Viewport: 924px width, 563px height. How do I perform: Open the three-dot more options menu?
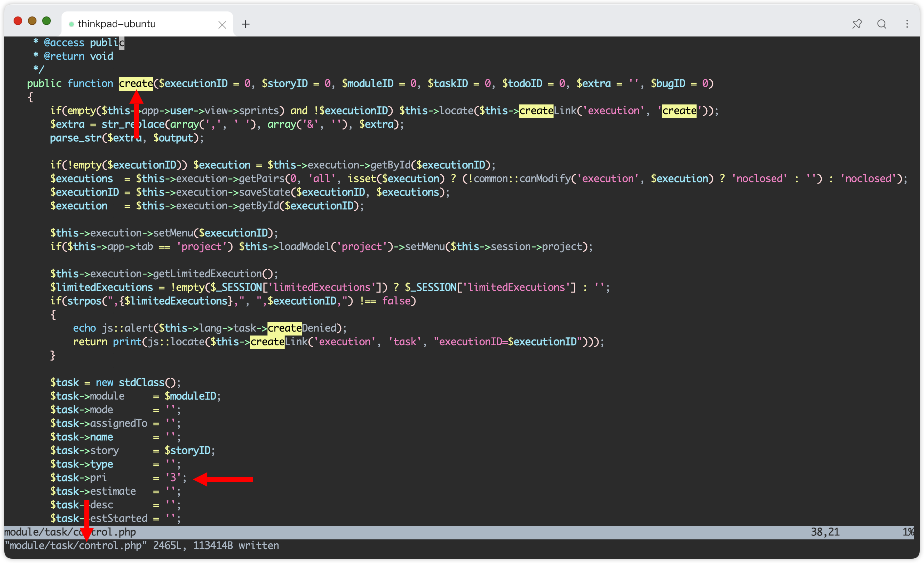pos(907,24)
